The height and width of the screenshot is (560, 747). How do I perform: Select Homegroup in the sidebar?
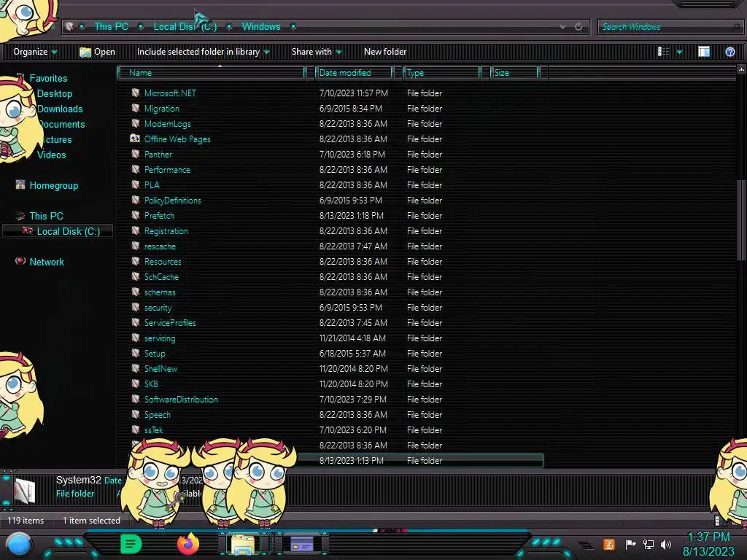pyautogui.click(x=53, y=186)
